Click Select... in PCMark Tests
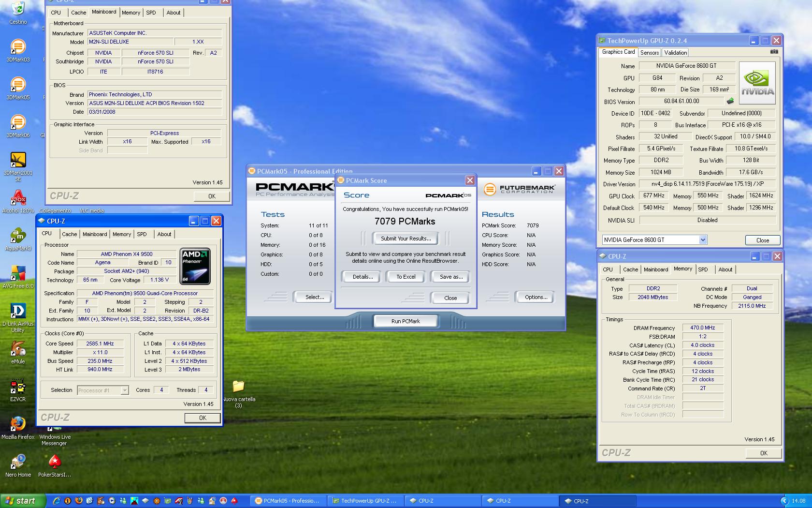 pos(315,297)
